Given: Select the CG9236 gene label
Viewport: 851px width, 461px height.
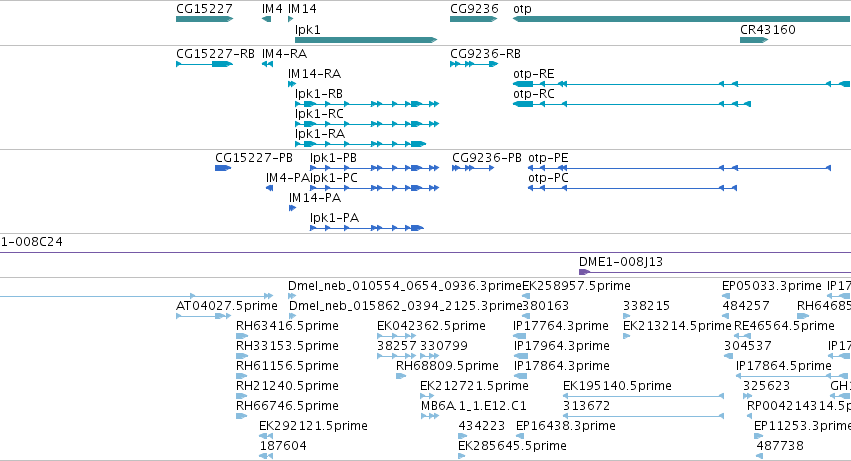Looking at the screenshot, I should point(474,9).
